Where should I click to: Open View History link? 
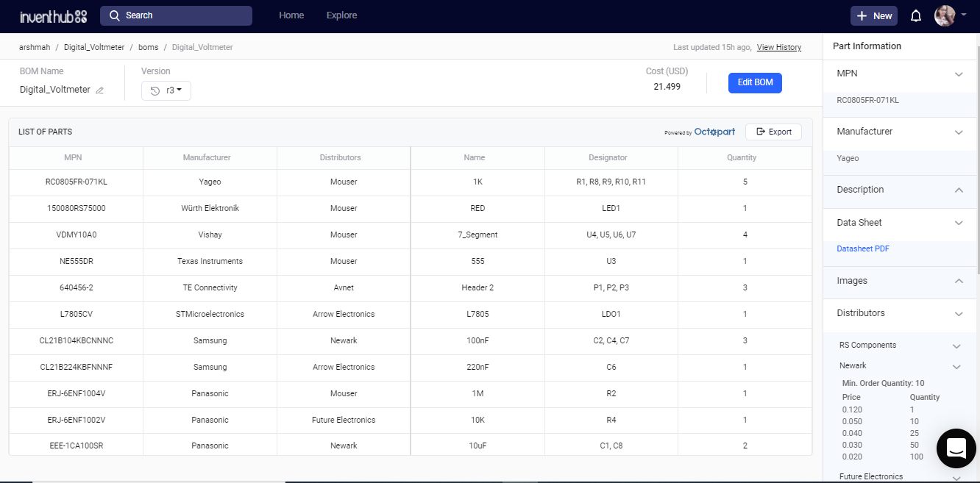(779, 47)
